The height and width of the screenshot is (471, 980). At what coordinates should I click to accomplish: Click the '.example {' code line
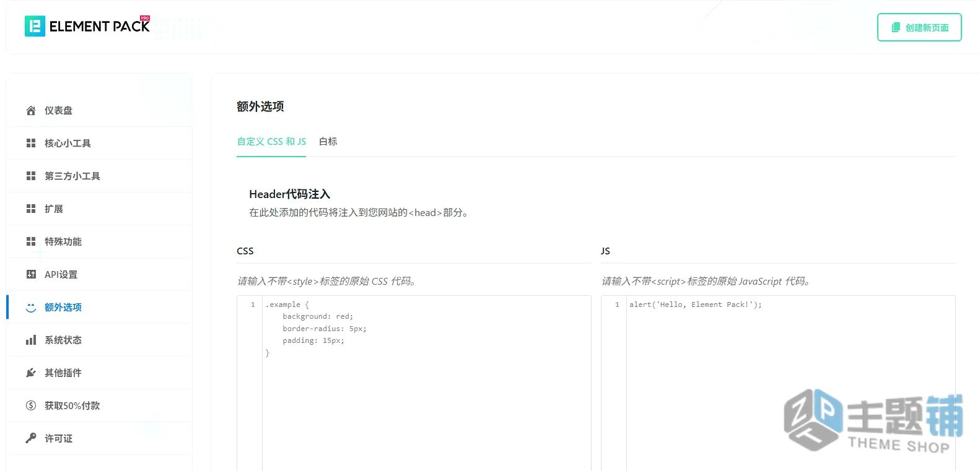point(287,305)
